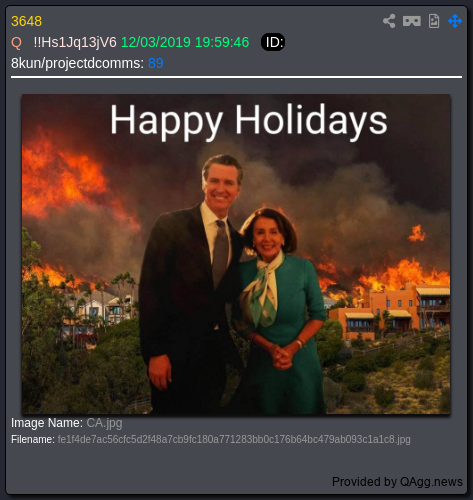Click the green timestamp 12/03/2019 19:59:46
Screen dimensions: 473x500
pos(185,42)
